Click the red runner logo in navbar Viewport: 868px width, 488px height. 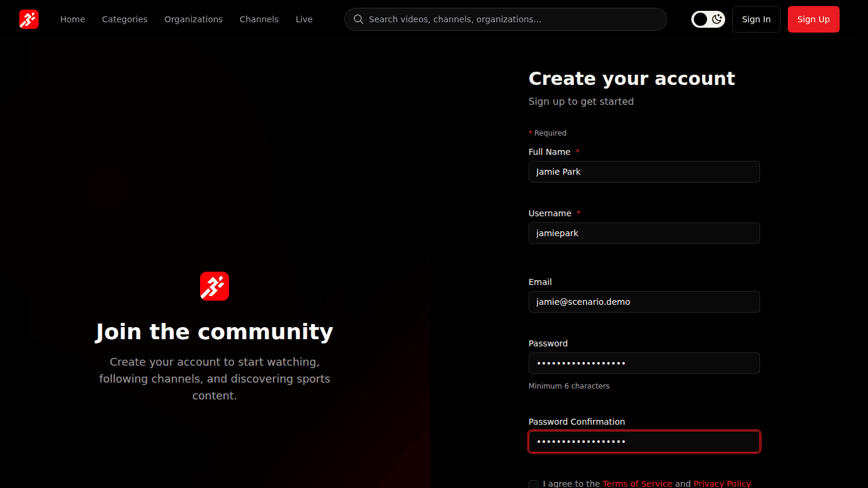tap(29, 19)
